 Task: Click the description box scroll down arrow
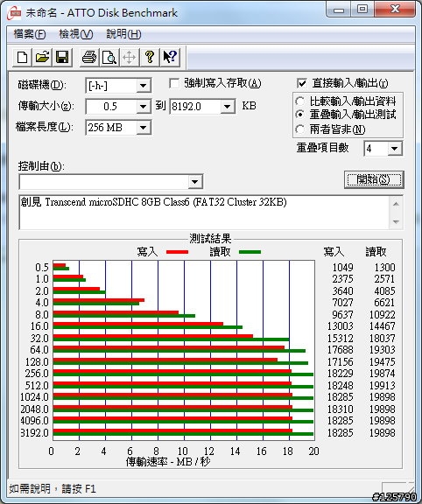click(x=396, y=221)
